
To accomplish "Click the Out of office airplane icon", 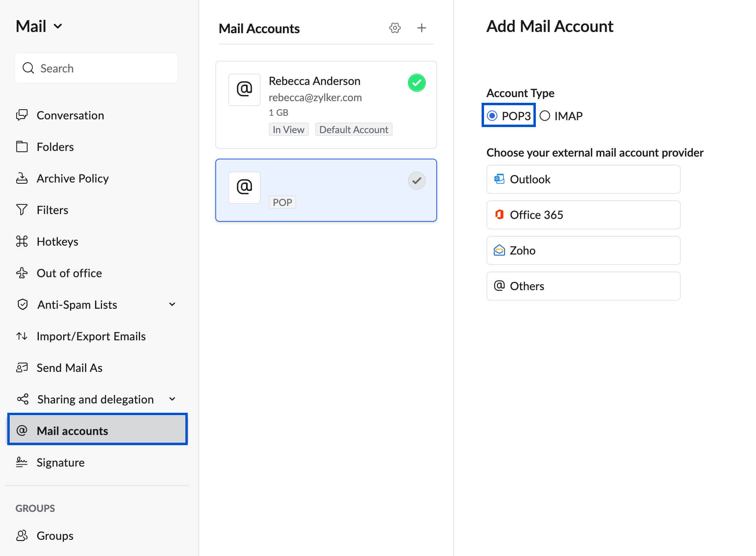I will [23, 273].
